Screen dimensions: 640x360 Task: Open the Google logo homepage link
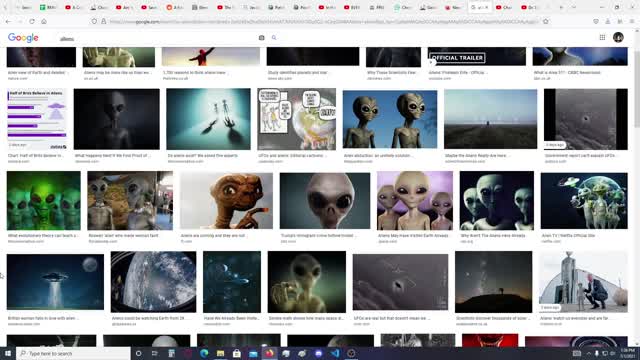pyautogui.click(x=23, y=38)
